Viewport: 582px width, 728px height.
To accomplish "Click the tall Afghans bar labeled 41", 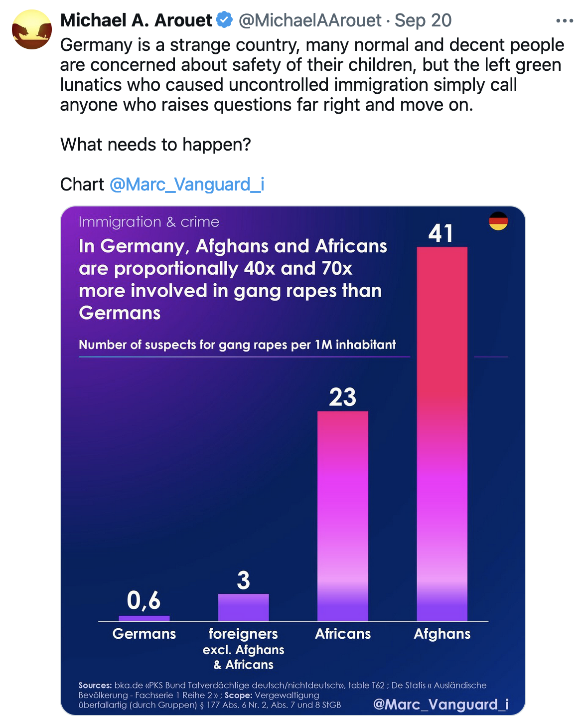I will tap(442, 433).
